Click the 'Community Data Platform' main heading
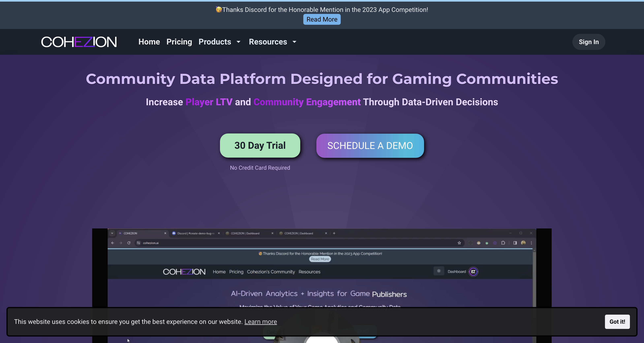644x343 pixels. coord(322,79)
